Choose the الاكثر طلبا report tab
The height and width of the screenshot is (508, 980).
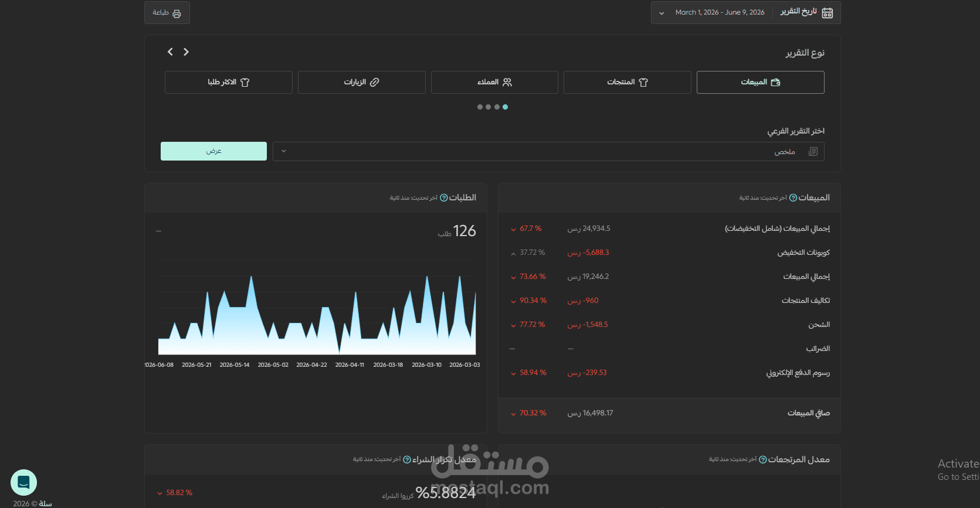229,82
